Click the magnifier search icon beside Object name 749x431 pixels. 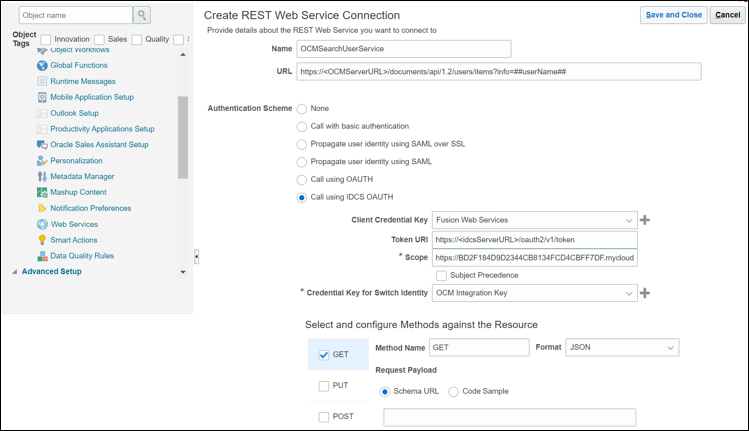[142, 15]
